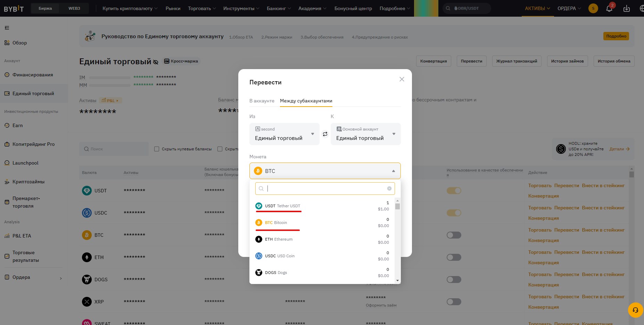
Task: Check the second Скрыть checkbox
Action: coord(220,149)
